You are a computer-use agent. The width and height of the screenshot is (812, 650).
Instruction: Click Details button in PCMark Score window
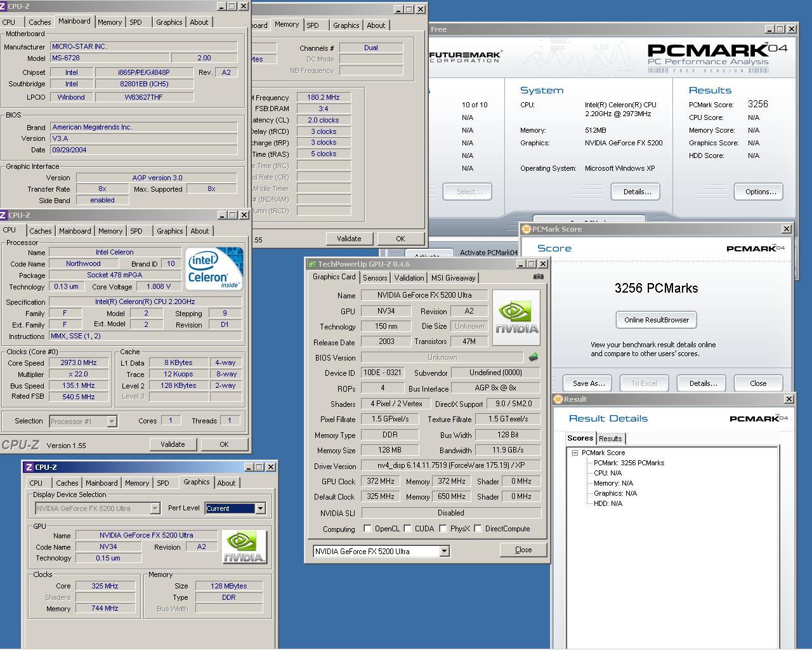tap(703, 383)
